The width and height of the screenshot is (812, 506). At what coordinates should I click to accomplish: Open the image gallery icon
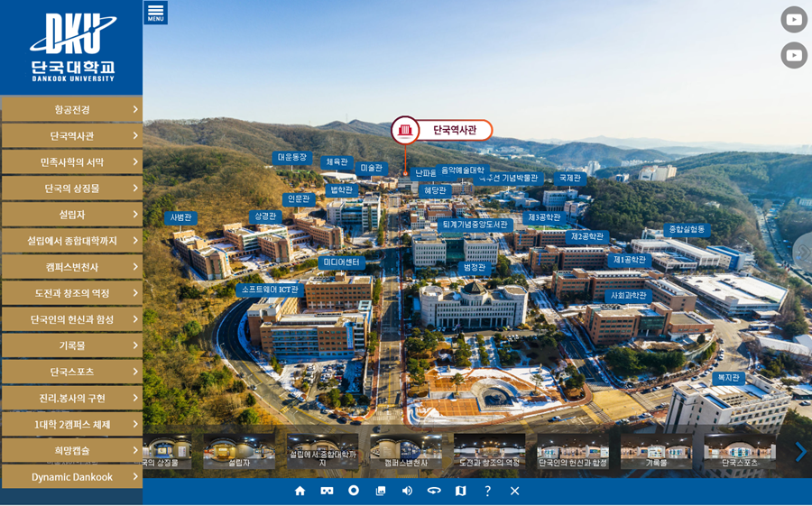[x=381, y=491]
